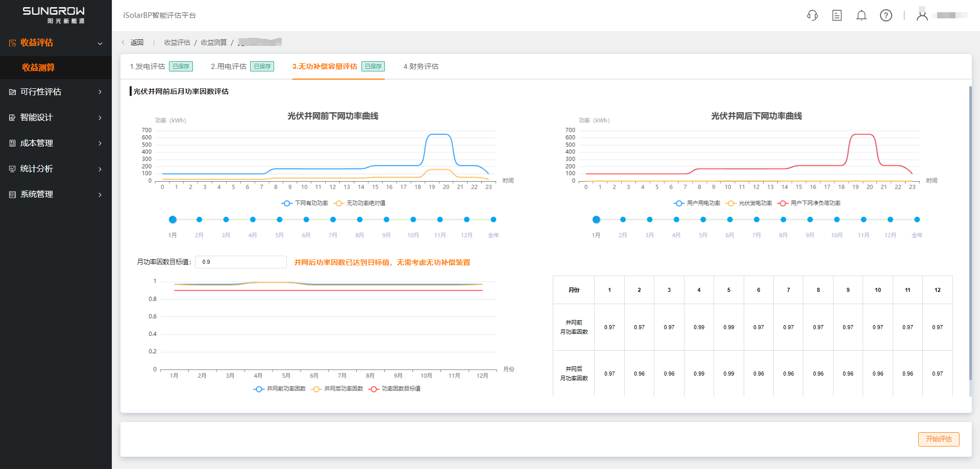This screenshot has width=980, height=469.
Task: Click the 系统管理 sidebar icon
Action: (12, 194)
